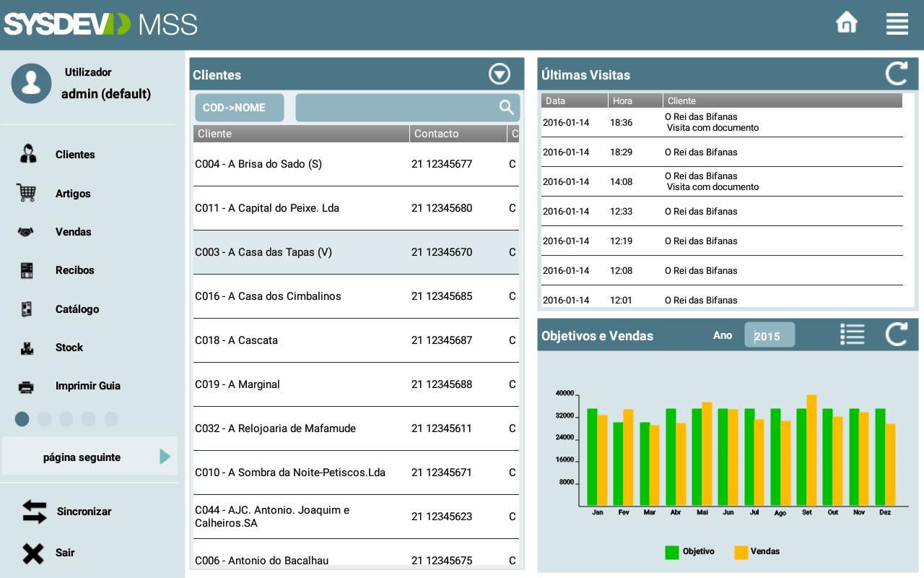Open Vendas menu item
Image resolution: width=924 pixels, height=578 pixels.
click(74, 232)
